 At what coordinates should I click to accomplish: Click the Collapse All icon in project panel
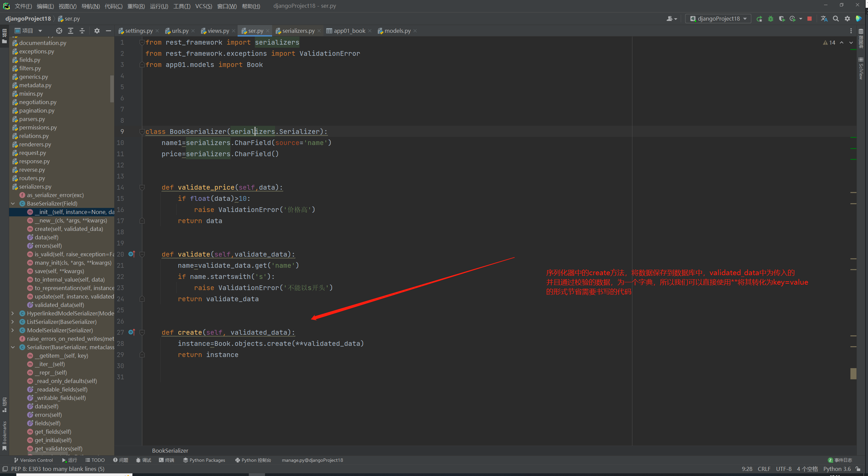[x=82, y=31]
